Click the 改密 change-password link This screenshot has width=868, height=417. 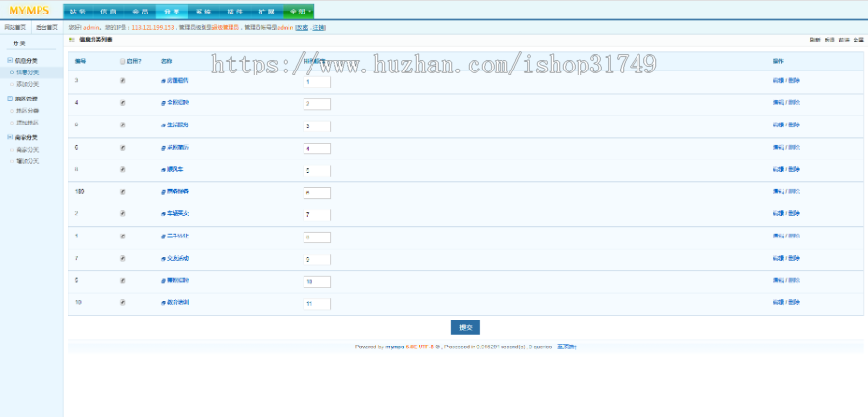click(302, 27)
